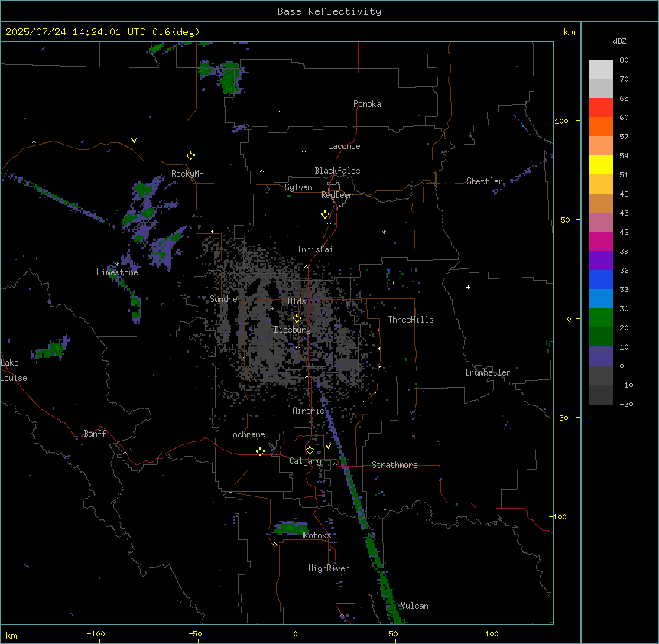Click the Banff town label
The image size is (659, 644).
[95, 434]
